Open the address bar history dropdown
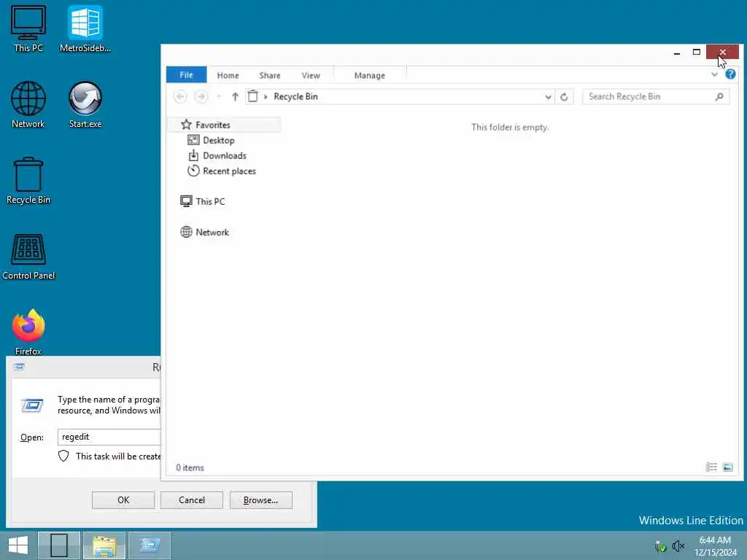Viewport: 747px width, 560px height. tap(548, 97)
